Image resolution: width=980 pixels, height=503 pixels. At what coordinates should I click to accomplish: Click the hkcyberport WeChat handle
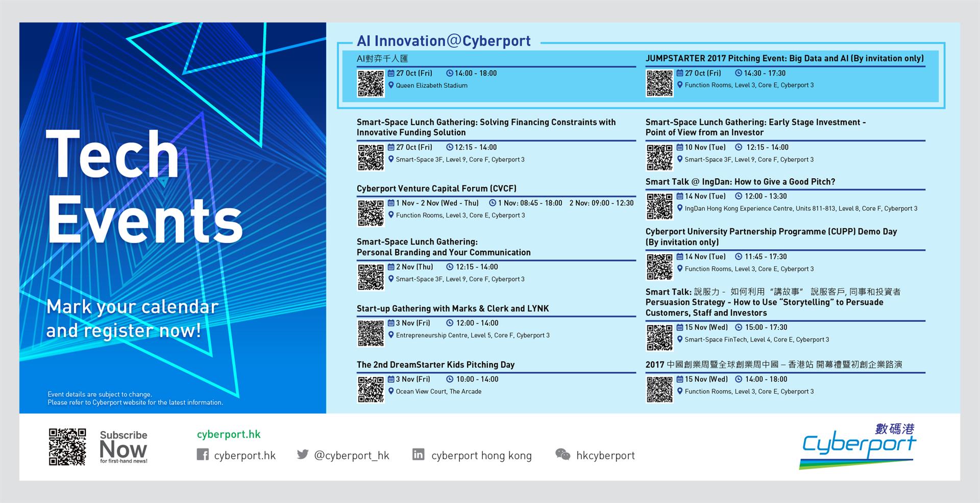point(605,455)
